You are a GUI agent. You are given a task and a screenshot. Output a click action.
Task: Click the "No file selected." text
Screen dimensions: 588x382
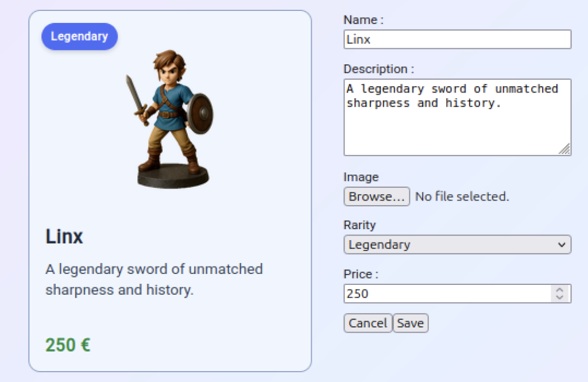point(462,196)
